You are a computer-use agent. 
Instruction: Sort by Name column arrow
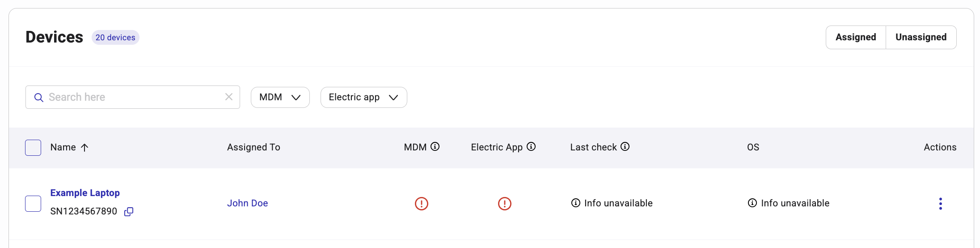click(84, 147)
